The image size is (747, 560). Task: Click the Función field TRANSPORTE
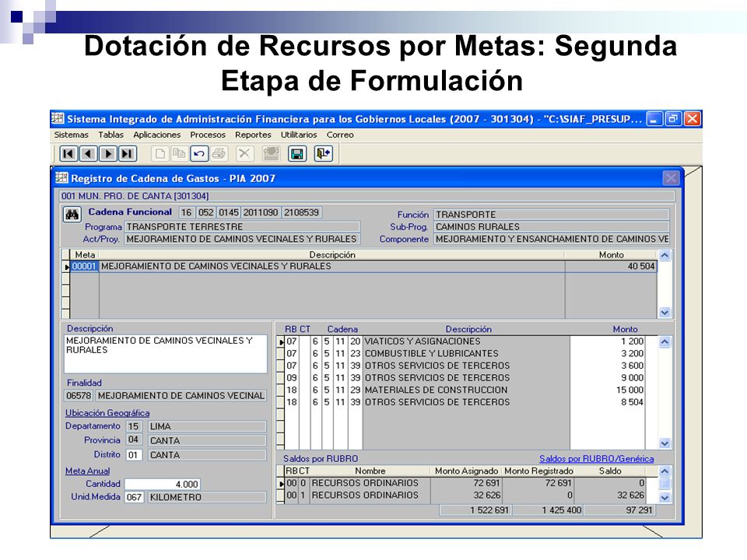pyautogui.click(x=551, y=215)
